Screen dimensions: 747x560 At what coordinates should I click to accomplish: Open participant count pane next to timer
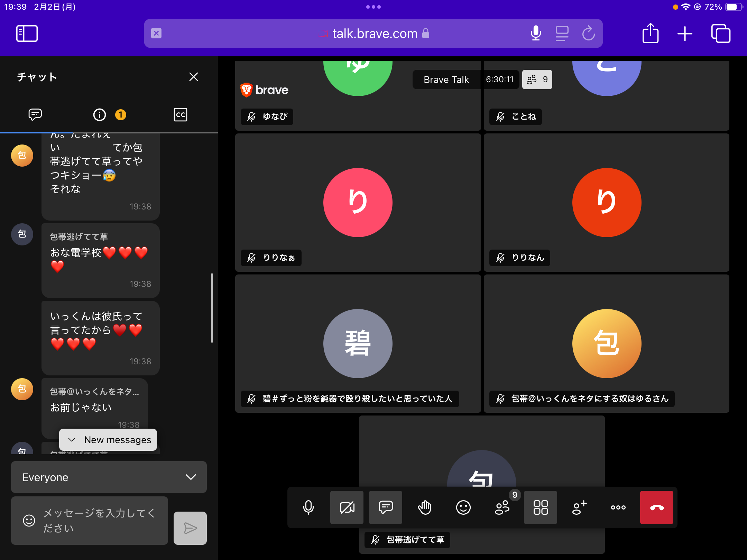537,80
